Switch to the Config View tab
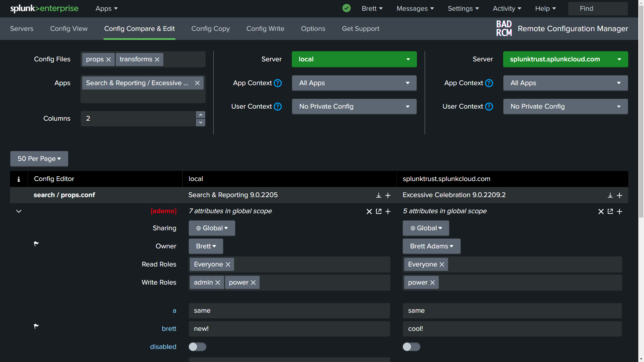Screen dimensions: 644x362 click(69, 28)
